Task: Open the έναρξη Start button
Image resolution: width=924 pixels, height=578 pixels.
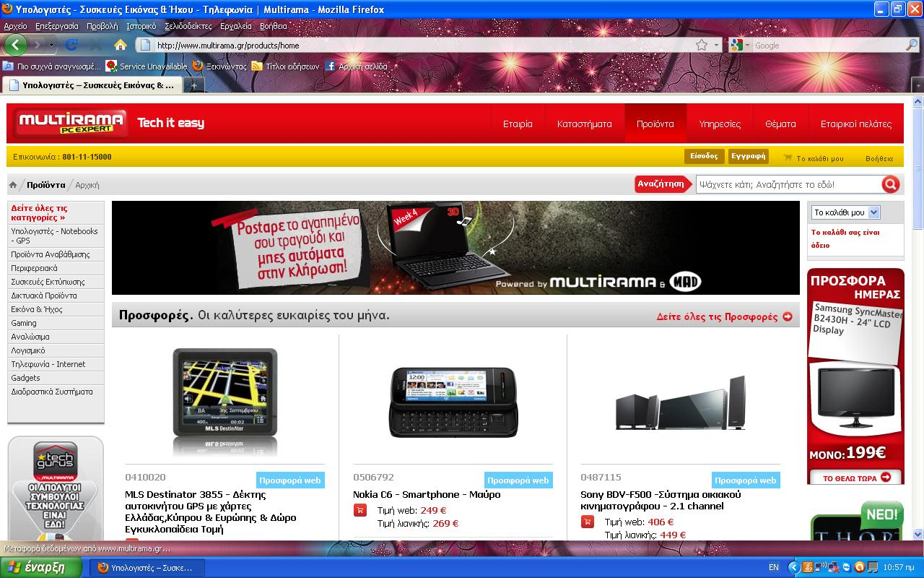Action: (x=43, y=567)
